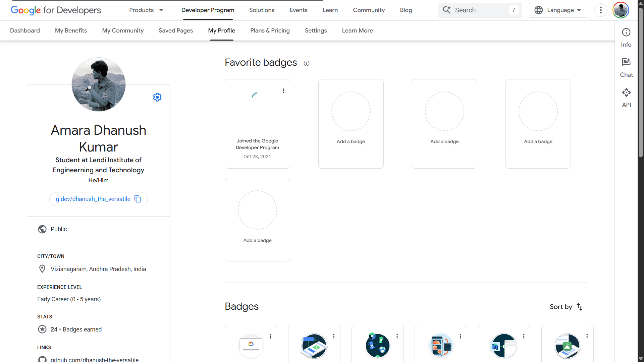Open options for Joined Google Developer Program badge

(x=283, y=91)
